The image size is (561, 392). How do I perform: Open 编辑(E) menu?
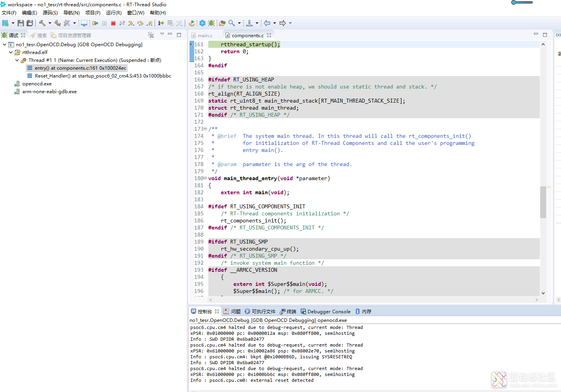coord(29,13)
